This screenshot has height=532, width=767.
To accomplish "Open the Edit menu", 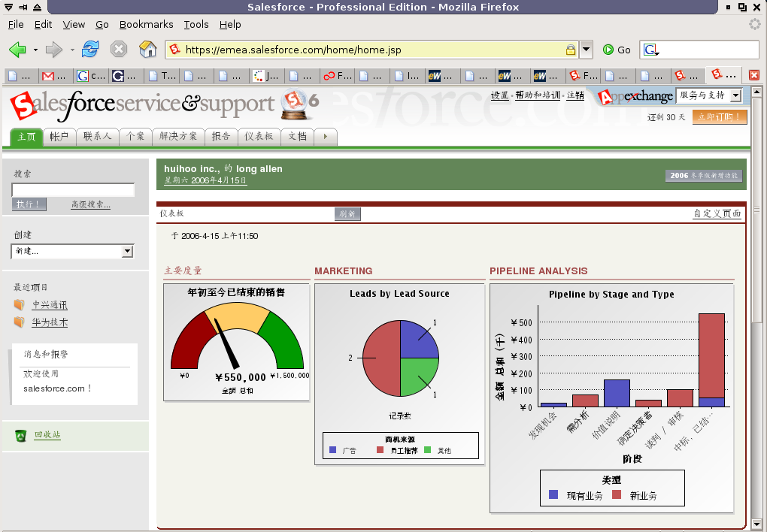I will coord(43,25).
